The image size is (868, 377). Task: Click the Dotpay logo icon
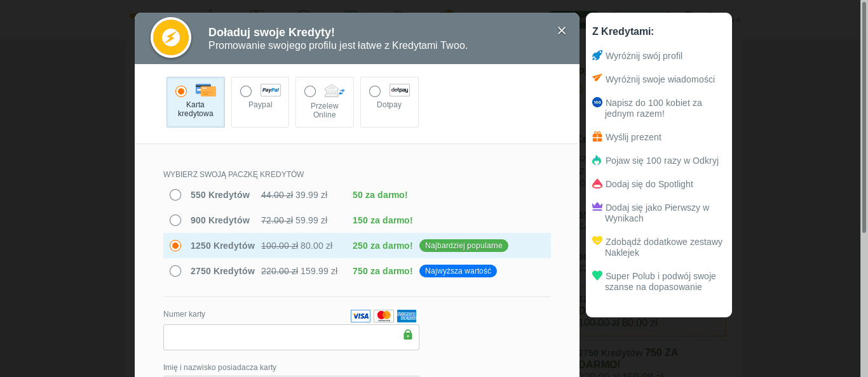point(400,90)
